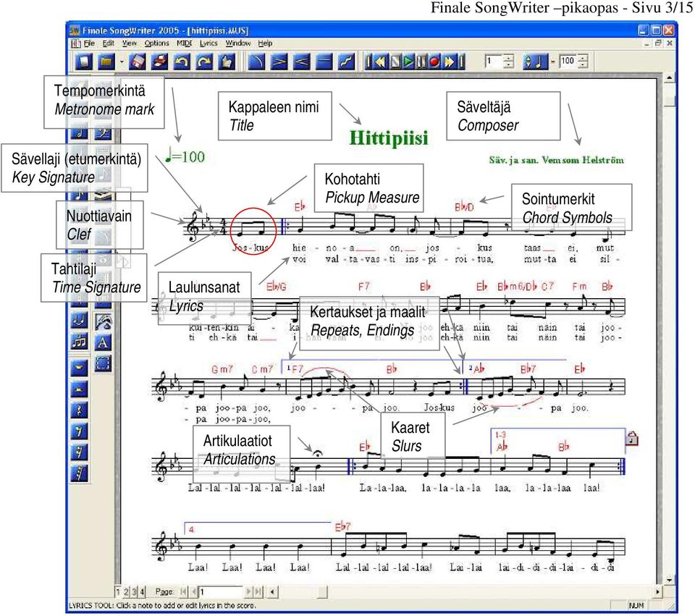This screenshot has width=695, height=616.
Task: Select the Hand grabber tool
Action: 227,62
